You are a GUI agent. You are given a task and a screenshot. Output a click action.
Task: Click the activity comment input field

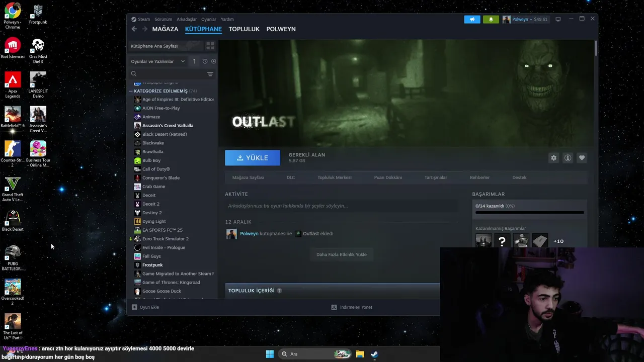(341, 206)
